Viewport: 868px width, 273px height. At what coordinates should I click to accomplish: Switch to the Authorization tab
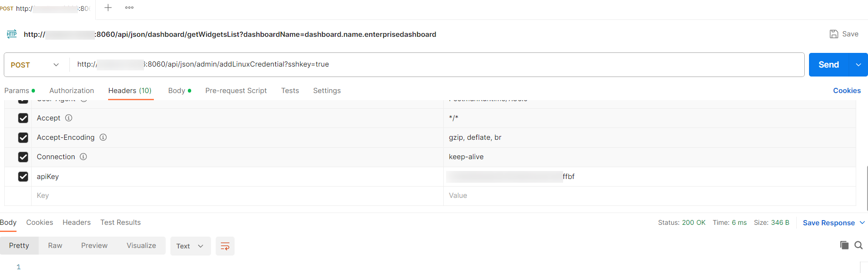72,91
